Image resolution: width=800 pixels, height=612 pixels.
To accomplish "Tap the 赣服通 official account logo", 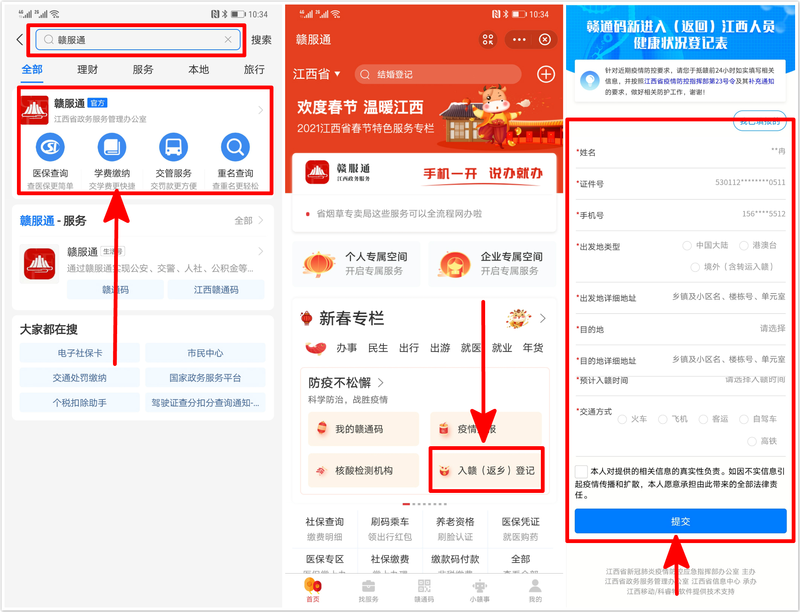I will click(34, 110).
